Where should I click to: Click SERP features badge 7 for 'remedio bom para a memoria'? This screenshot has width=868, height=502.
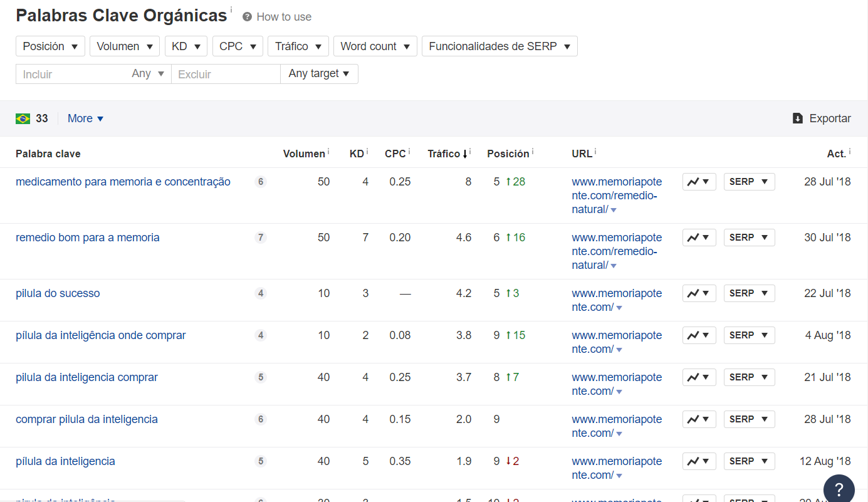[261, 238]
